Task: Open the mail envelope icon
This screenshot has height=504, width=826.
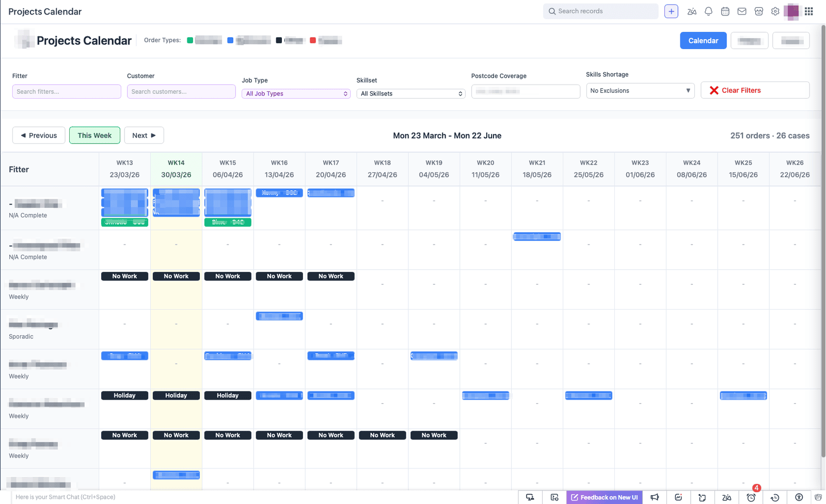Action: (x=742, y=11)
